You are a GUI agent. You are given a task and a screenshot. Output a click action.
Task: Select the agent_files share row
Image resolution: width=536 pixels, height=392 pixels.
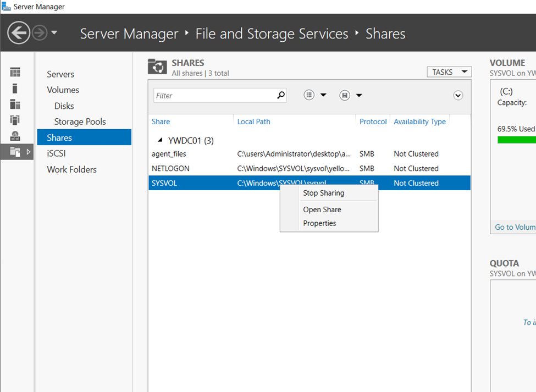(310, 154)
